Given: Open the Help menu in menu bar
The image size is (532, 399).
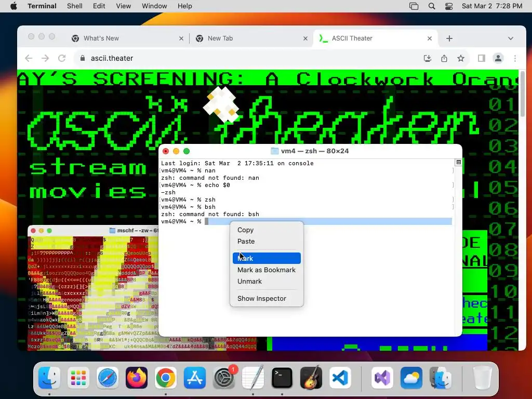Looking at the screenshot, I should 184,6.
